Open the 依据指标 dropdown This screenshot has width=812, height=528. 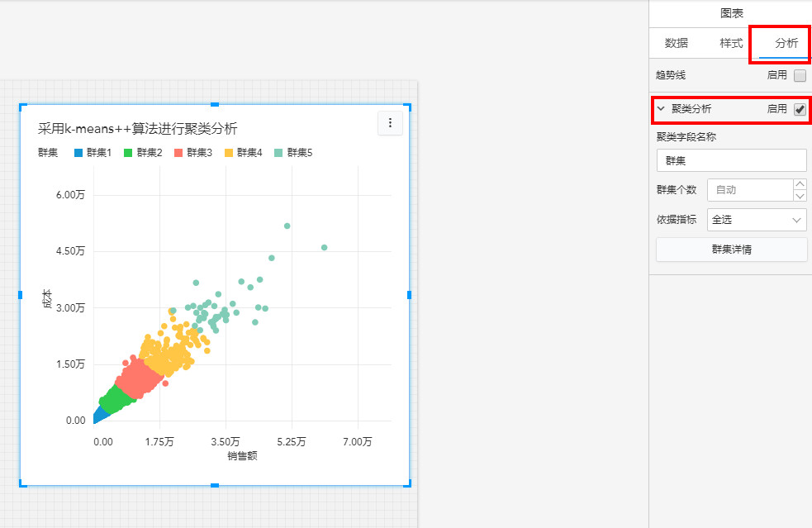pos(757,220)
